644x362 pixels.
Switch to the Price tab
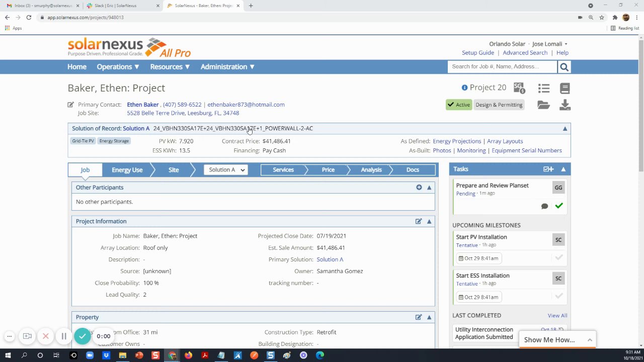pyautogui.click(x=328, y=170)
